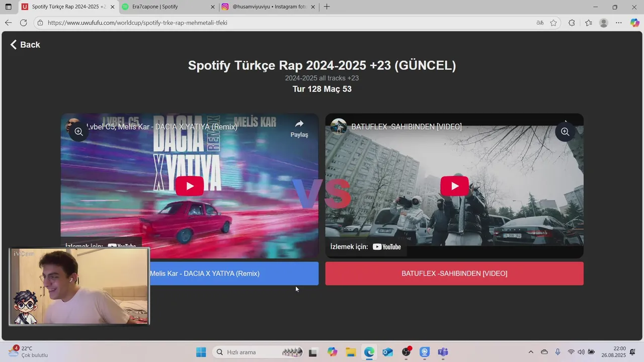Open the weather widget 22°C
The image size is (644, 362).
(28, 351)
